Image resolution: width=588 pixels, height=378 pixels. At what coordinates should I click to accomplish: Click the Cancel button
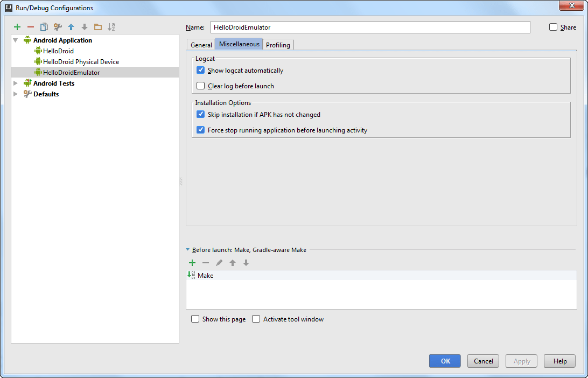[483, 361]
